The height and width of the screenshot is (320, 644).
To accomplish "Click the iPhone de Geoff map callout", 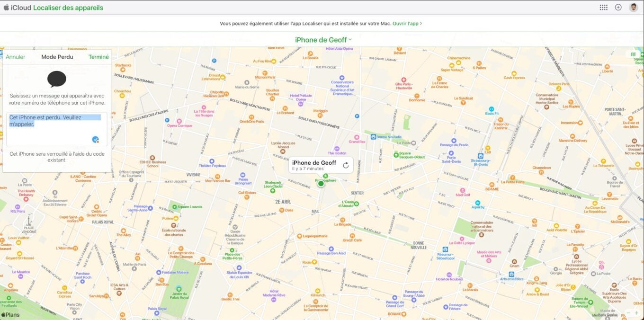I will [x=321, y=165].
